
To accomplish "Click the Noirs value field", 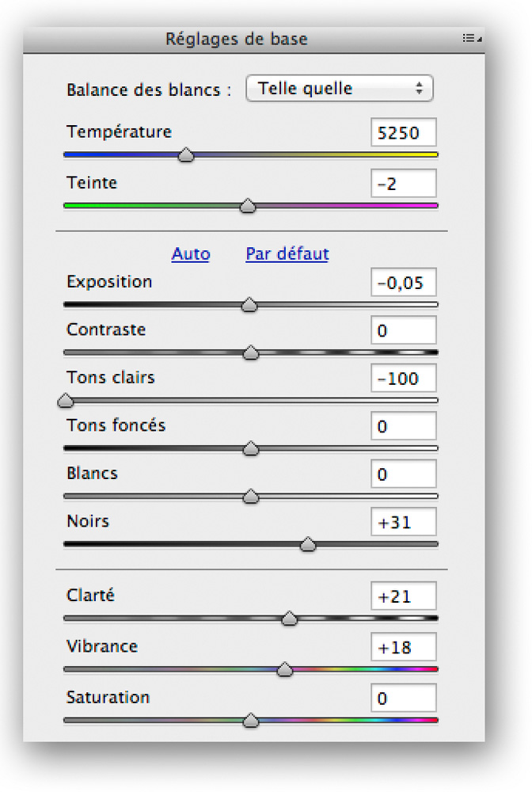I will (403, 522).
